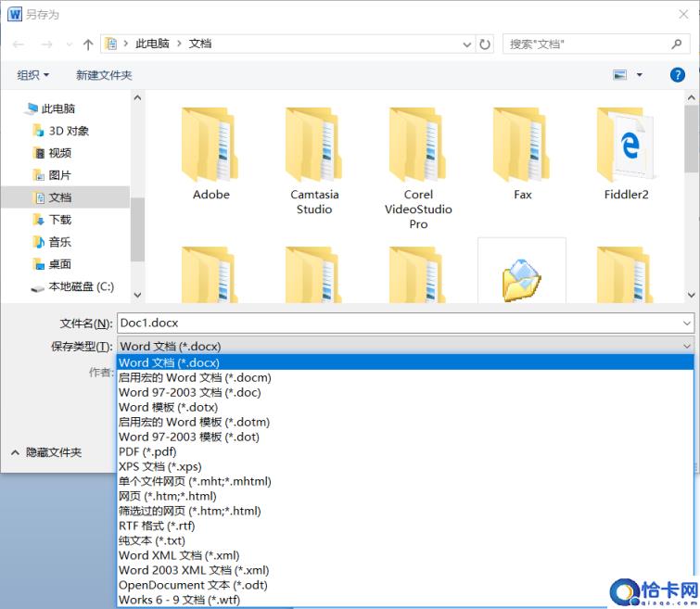The height and width of the screenshot is (609, 700).
Task: Choose Works 6 - 9 文档 (*.wtf)
Action: tap(405, 599)
